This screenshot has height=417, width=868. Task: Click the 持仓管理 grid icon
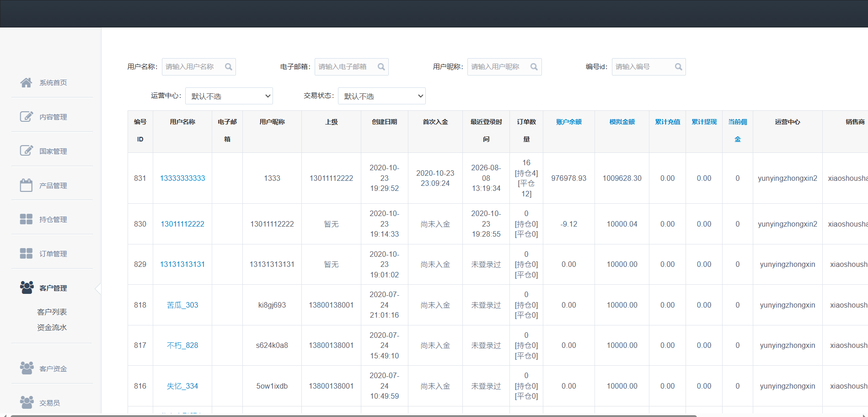click(x=26, y=219)
